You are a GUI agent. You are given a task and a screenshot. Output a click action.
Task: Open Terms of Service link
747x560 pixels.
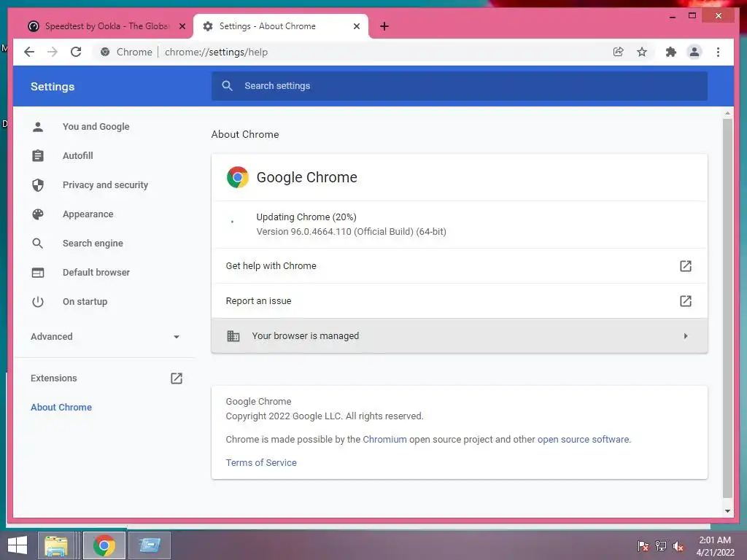click(261, 463)
